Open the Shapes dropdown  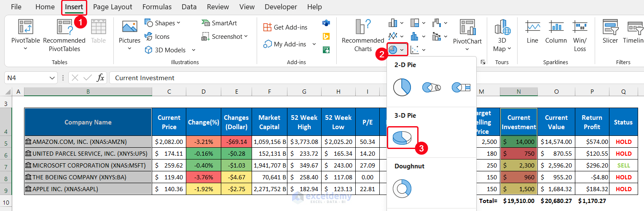point(162,23)
